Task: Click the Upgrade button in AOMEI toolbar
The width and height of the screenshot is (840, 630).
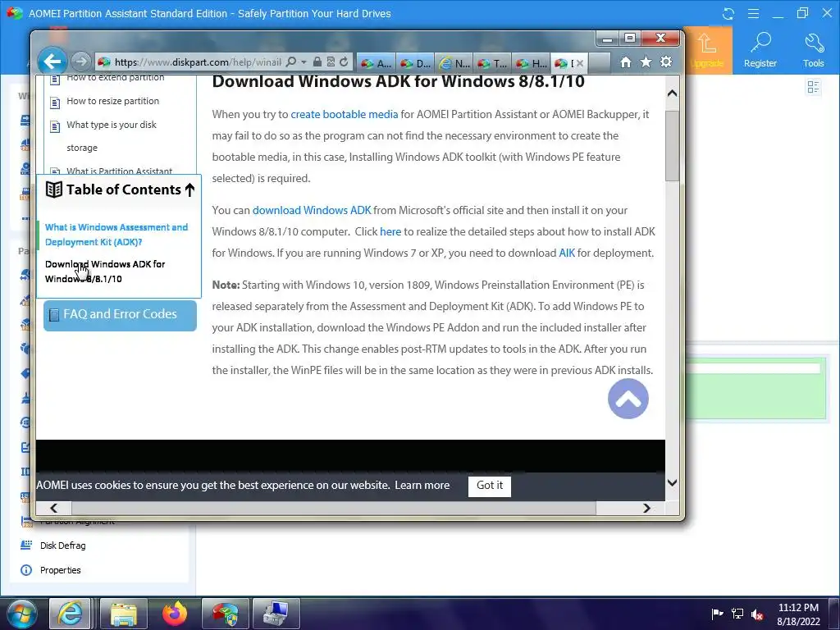Action: 707,50
